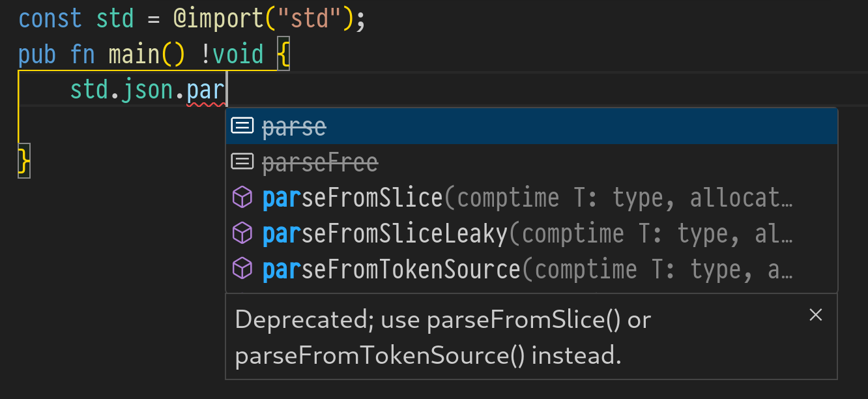868x399 pixels.
Task: Click the highlighted opening curly brace
Action: click(283, 55)
